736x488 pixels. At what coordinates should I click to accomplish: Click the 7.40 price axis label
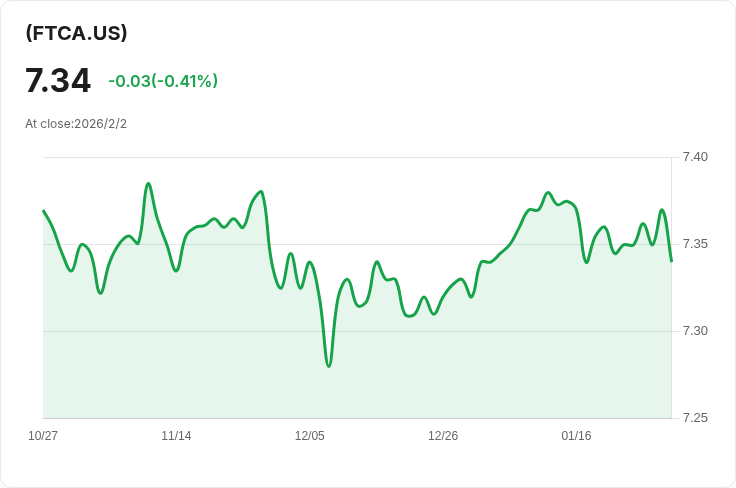pyautogui.click(x=695, y=157)
